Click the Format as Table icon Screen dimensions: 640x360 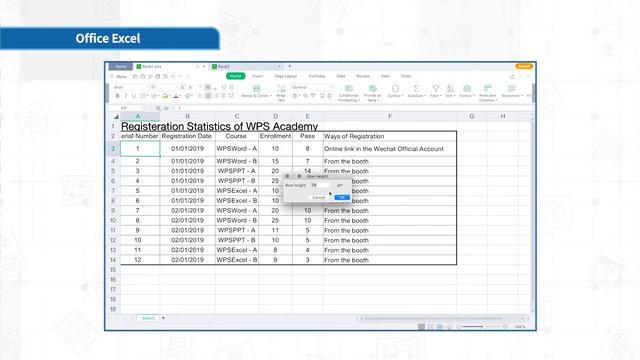pos(372,88)
